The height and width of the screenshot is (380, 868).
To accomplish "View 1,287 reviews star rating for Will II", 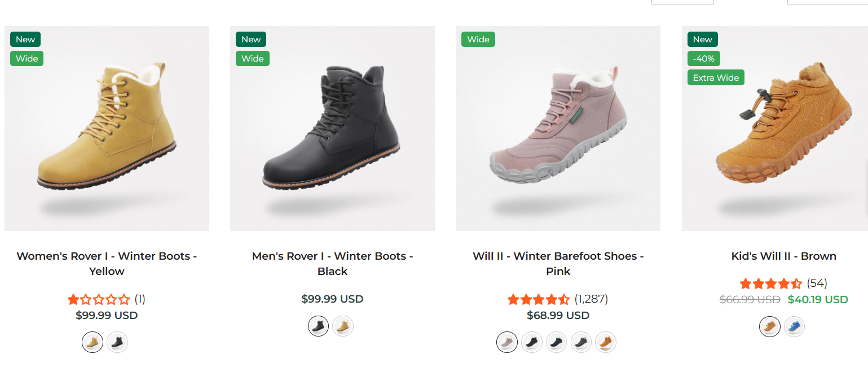I will click(558, 299).
